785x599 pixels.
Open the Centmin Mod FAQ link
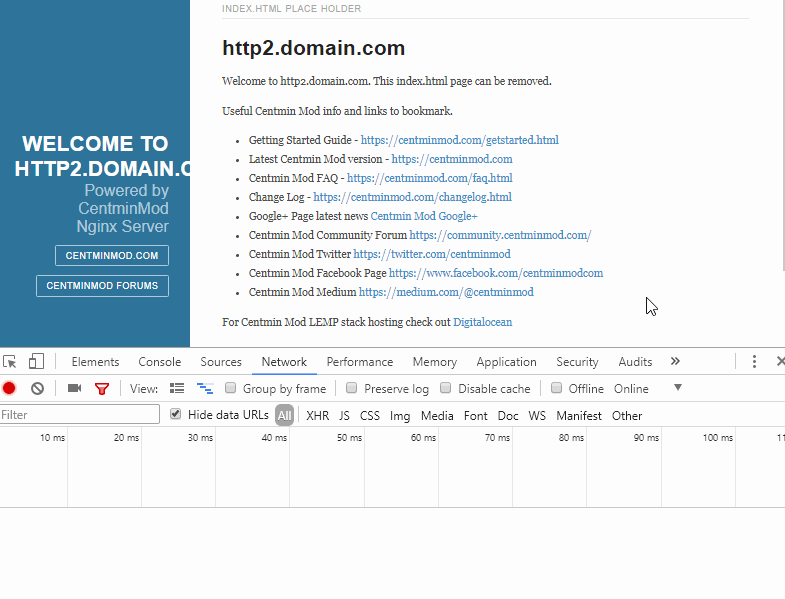click(x=430, y=178)
